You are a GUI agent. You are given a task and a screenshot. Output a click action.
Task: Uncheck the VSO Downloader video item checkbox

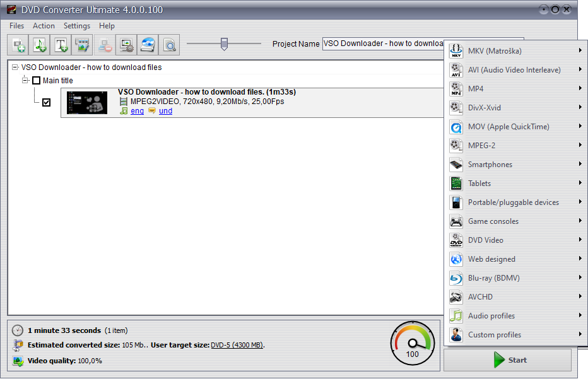pos(46,102)
